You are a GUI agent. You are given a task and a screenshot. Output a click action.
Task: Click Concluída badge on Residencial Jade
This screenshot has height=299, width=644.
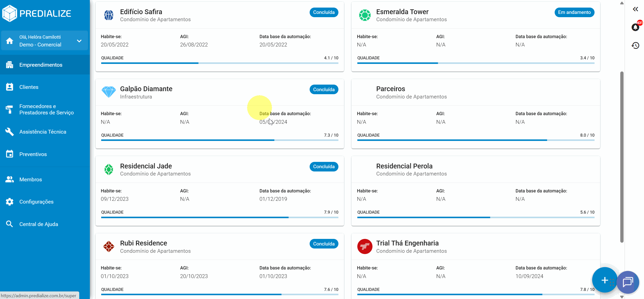324,167
